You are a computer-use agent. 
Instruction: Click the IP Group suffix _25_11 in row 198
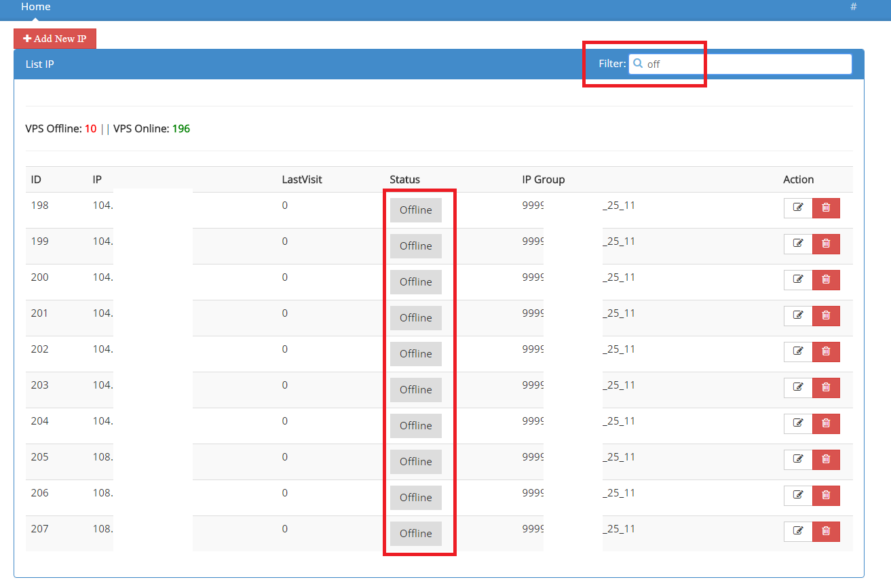[619, 205]
